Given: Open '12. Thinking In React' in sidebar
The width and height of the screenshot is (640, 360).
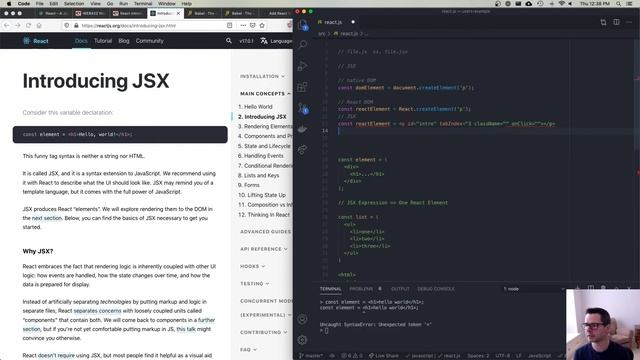Looking at the screenshot, I should point(264,215).
